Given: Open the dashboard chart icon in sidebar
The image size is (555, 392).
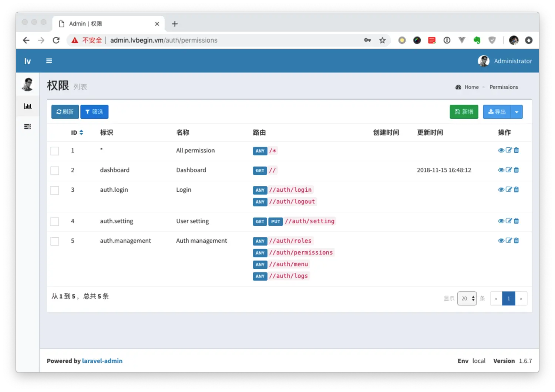Looking at the screenshot, I should (28, 106).
